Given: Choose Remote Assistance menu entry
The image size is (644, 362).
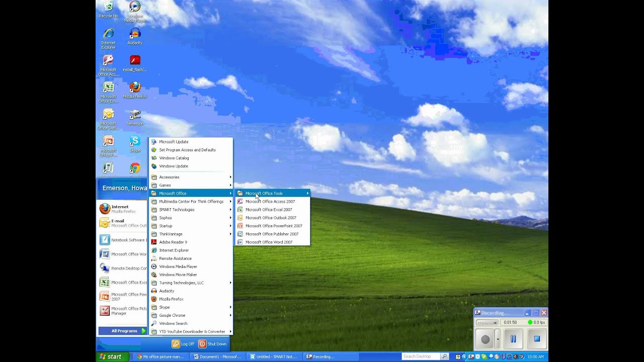Looking at the screenshot, I should click(x=191, y=258).
